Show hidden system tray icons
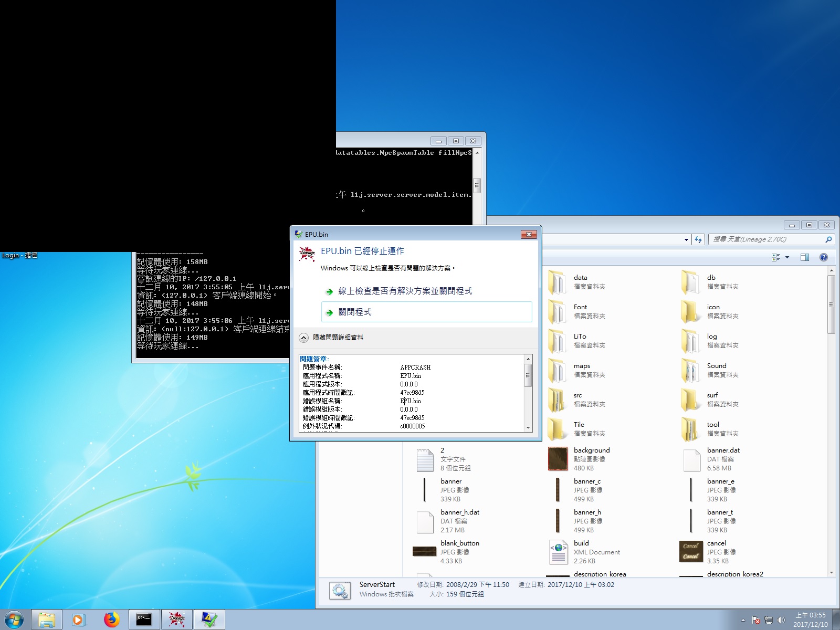The height and width of the screenshot is (630, 840). (743, 620)
